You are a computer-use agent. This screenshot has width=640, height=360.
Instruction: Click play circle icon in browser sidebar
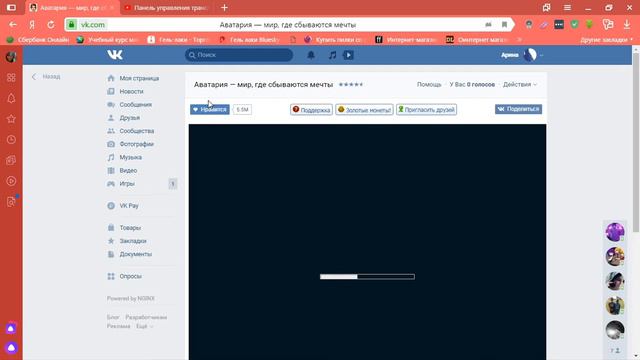click(11, 181)
